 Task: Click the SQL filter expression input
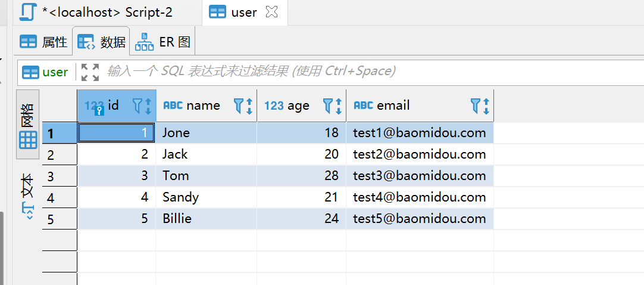(357, 72)
